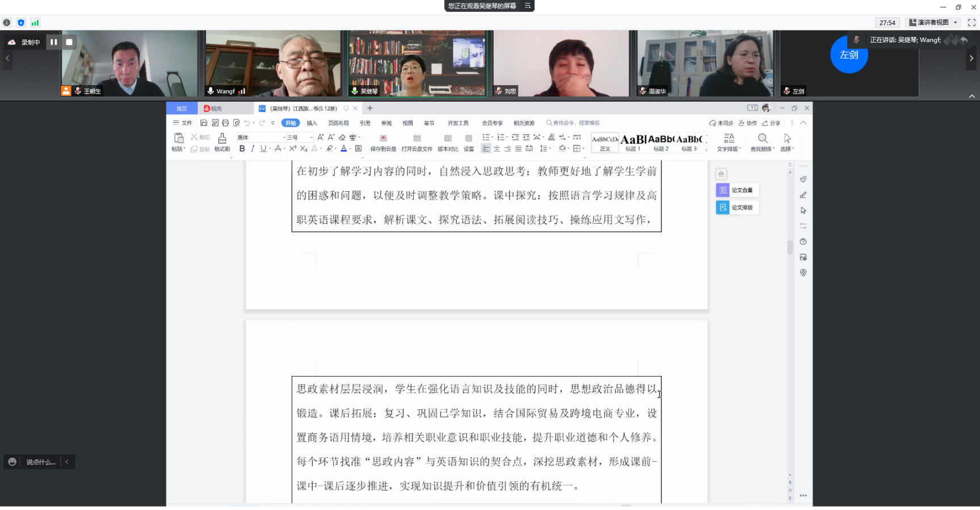This screenshot has height=510, width=980.
Task: Stop the meeting recording
Action: coord(69,42)
